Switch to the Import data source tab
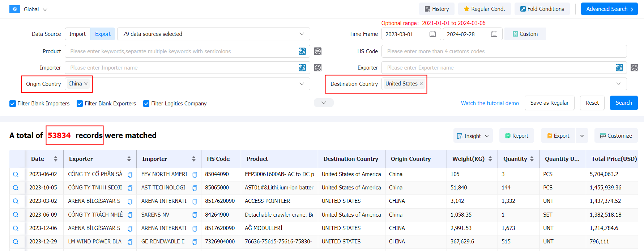 pyautogui.click(x=77, y=34)
